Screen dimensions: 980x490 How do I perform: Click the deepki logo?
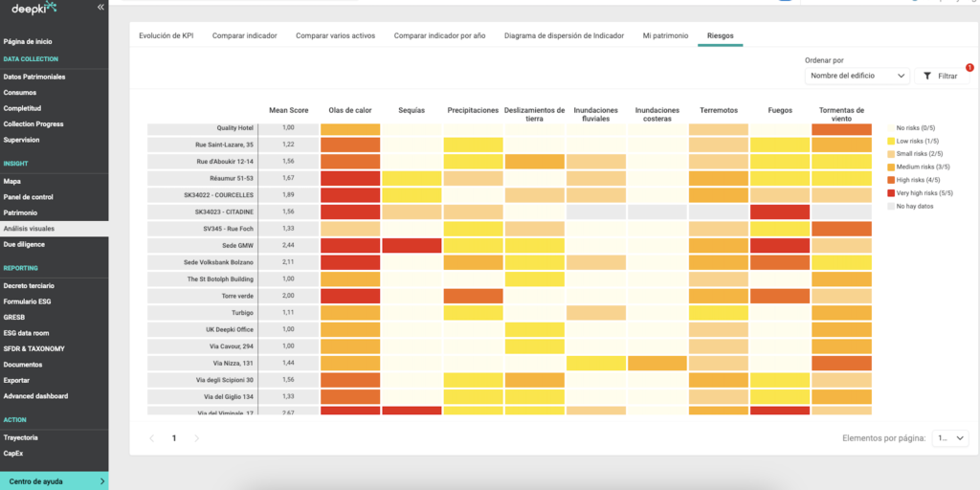pyautogui.click(x=34, y=8)
